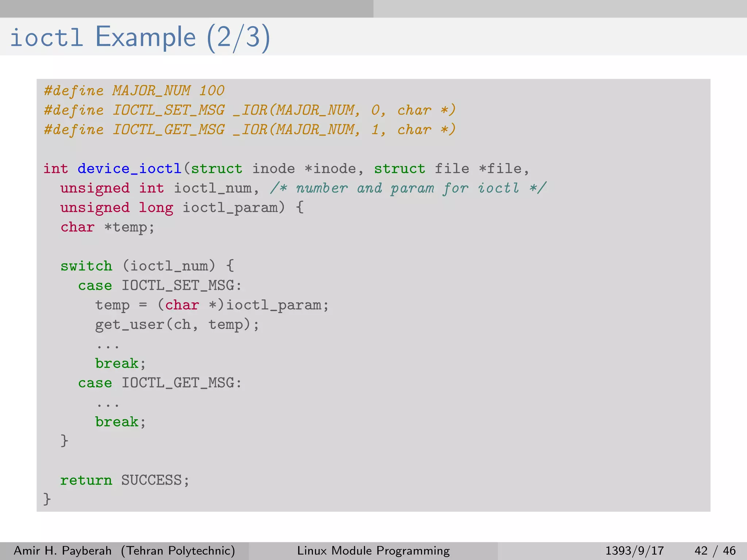Click the slide title "ioctl Example (2/3)"
Image resolution: width=747 pixels, height=560 pixels.
point(140,37)
